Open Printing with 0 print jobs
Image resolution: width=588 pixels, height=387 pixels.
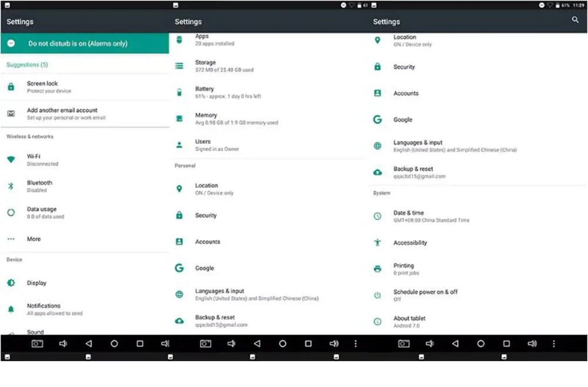tap(478, 268)
